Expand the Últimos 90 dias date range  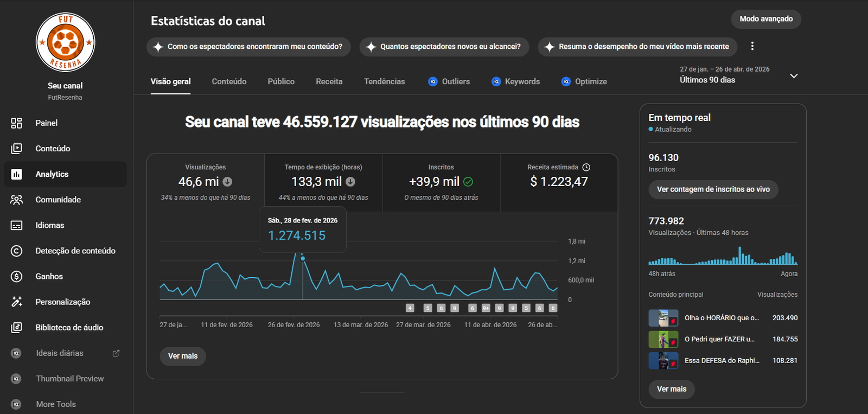793,76
